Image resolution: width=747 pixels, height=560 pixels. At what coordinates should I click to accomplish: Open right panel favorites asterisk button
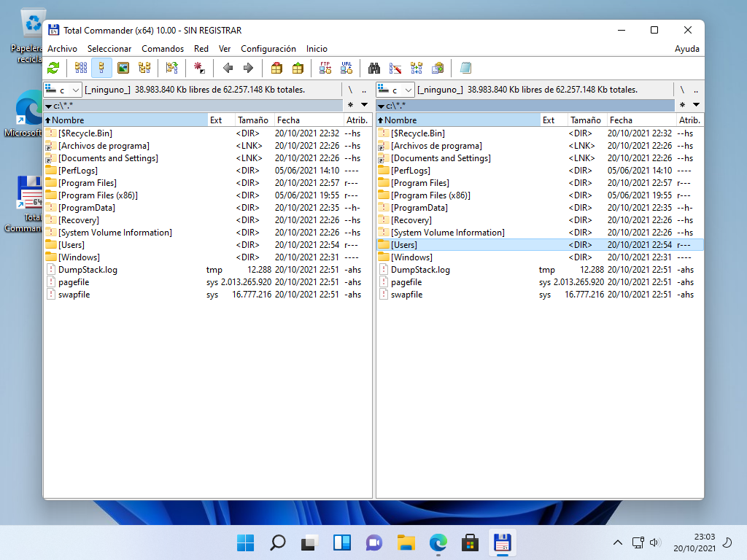(682, 105)
